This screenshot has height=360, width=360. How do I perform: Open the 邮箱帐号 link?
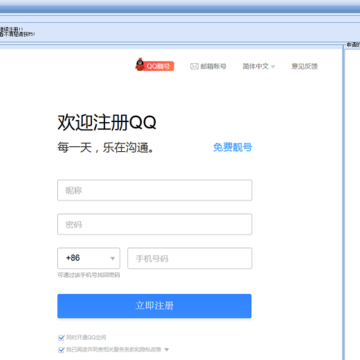pyautogui.click(x=213, y=66)
